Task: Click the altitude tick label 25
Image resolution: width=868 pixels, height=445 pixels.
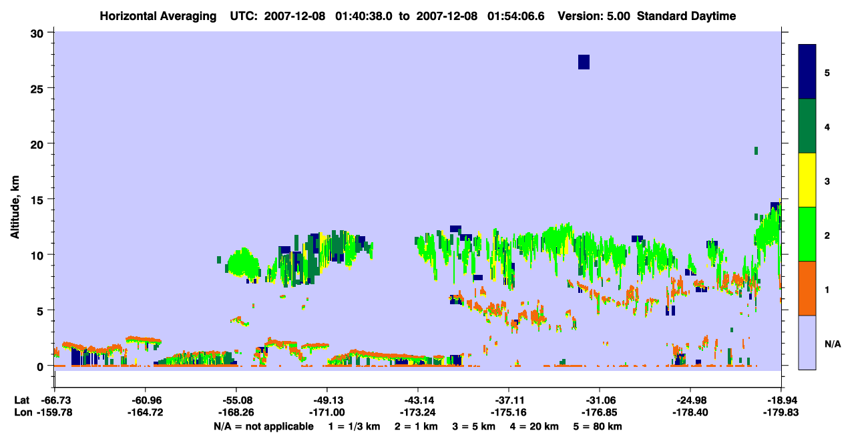Action: point(39,88)
